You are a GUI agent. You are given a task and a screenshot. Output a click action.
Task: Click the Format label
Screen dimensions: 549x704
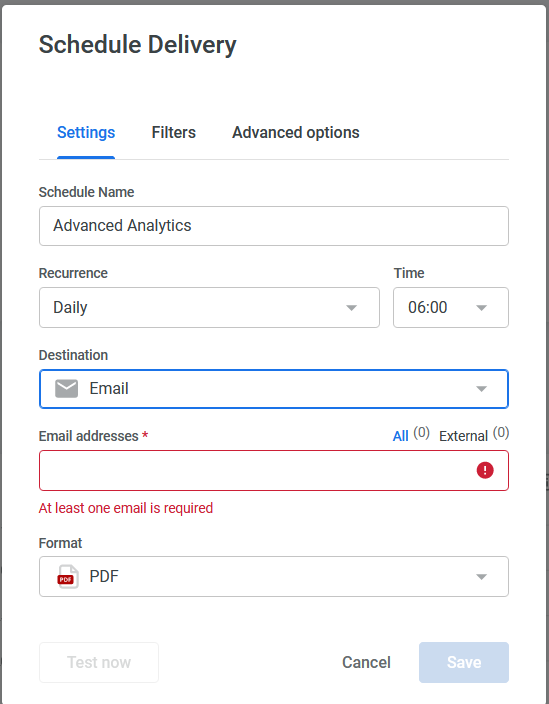pos(60,543)
